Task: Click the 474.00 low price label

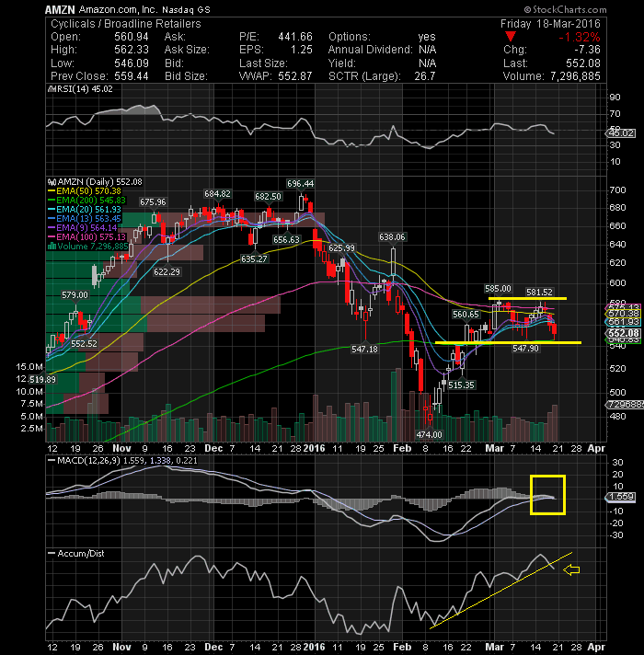Action: [429, 434]
